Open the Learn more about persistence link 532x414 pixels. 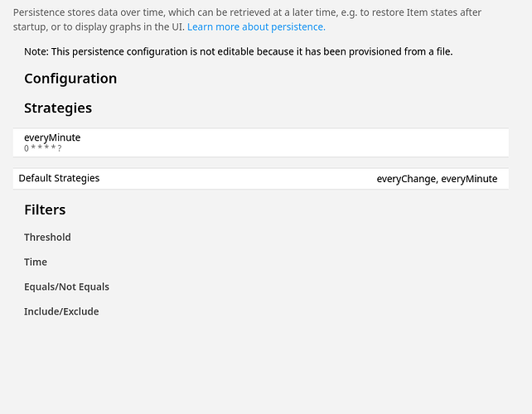(x=256, y=26)
